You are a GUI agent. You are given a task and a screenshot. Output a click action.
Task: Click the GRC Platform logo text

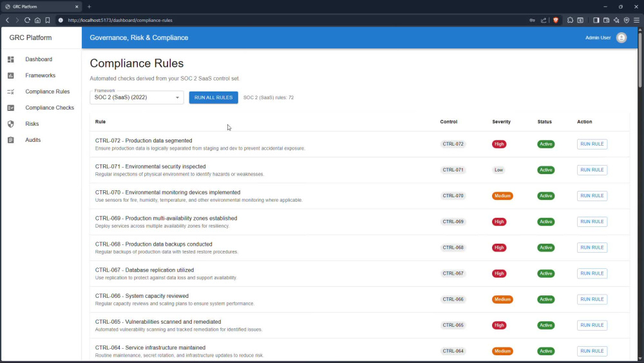click(30, 37)
